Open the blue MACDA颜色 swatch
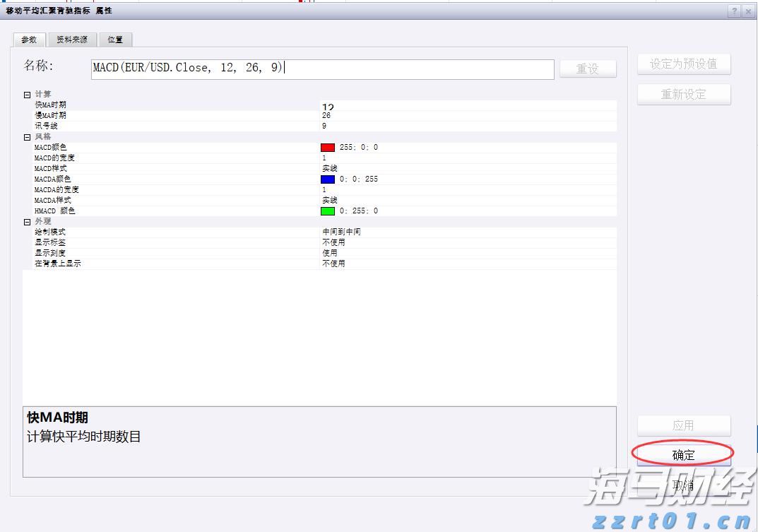This screenshot has width=758, height=532. [x=327, y=179]
